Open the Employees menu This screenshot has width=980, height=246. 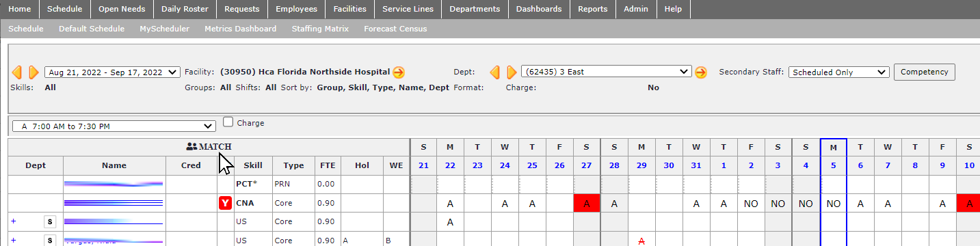click(x=296, y=9)
